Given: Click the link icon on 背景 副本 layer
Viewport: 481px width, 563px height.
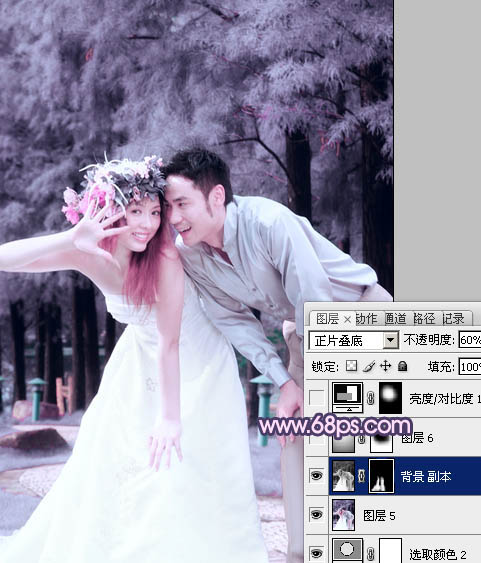Looking at the screenshot, I should 362,476.
